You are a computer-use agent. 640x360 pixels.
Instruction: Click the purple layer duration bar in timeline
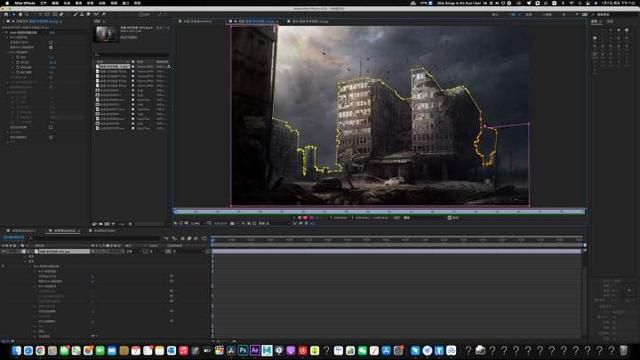tap(396, 251)
